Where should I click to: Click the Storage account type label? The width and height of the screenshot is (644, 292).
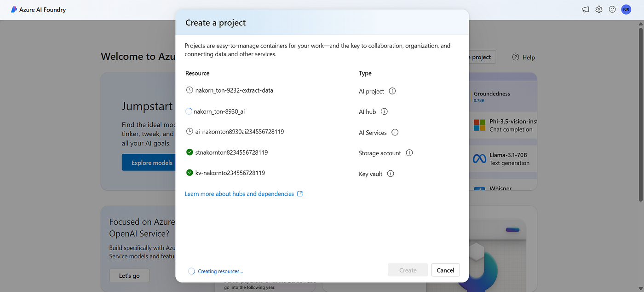[380, 153]
